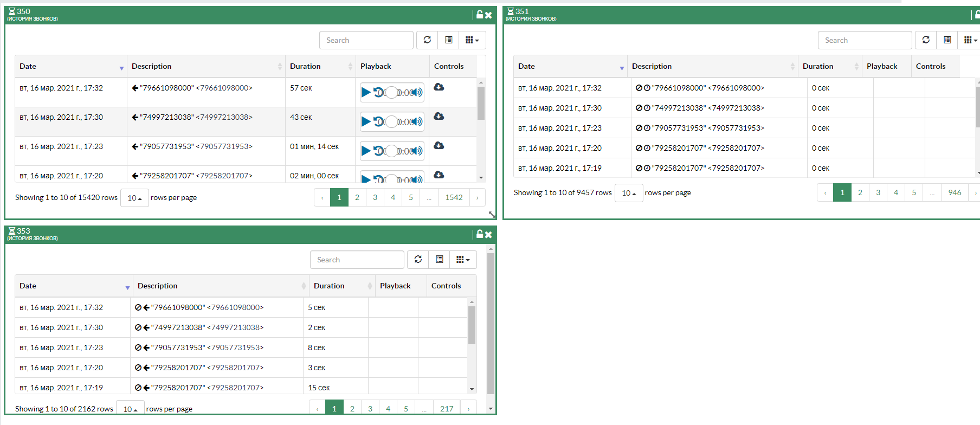The image size is (980, 425).
Task: Download the 57 sec call recording
Action: [439, 87]
